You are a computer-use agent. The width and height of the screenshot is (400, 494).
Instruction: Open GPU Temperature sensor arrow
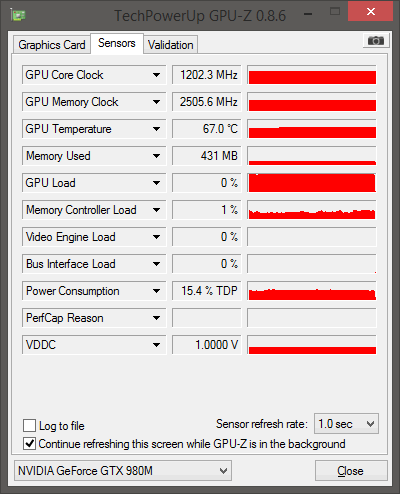156,129
